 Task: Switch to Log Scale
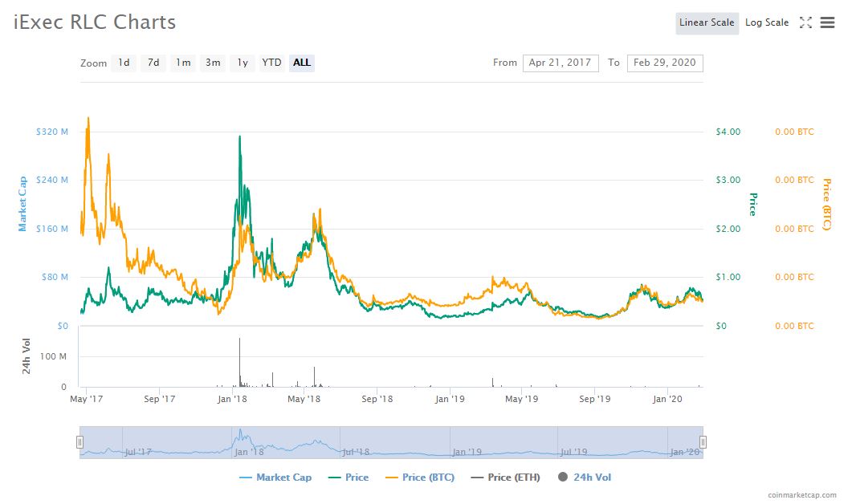pos(767,22)
